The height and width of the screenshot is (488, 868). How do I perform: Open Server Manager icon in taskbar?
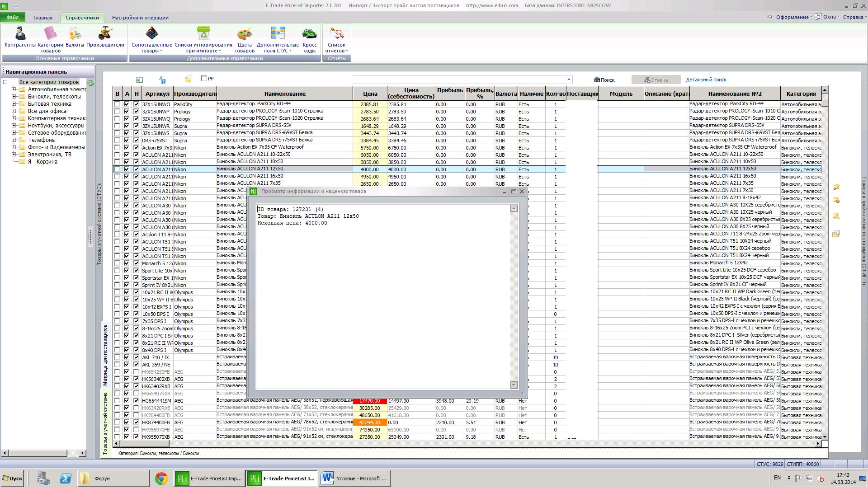43,479
